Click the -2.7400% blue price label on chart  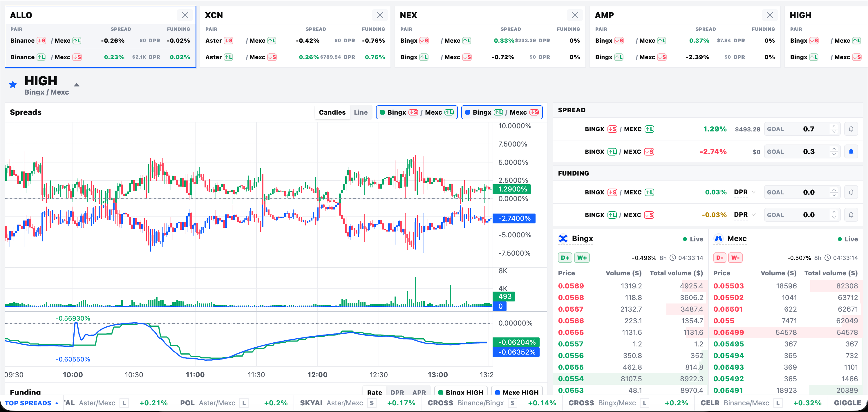tap(514, 218)
